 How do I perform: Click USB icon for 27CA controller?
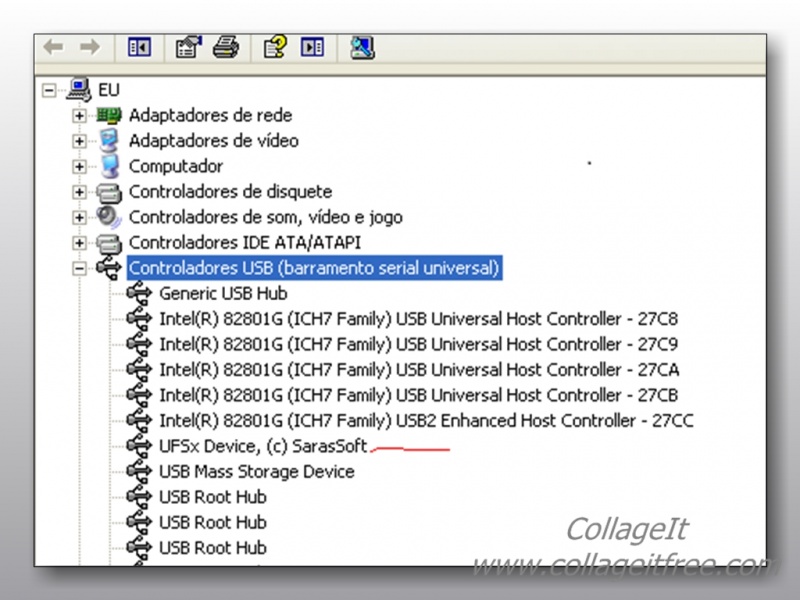[139, 370]
